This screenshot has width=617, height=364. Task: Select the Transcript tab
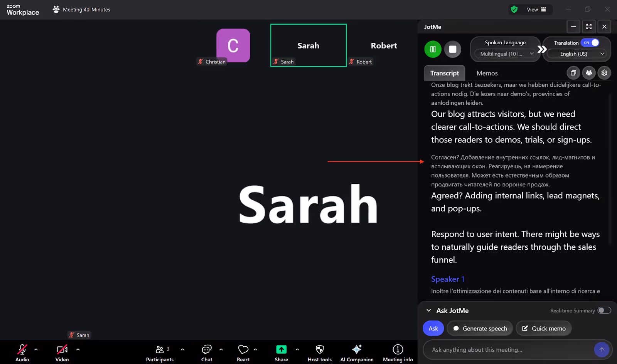click(x=445, y=73)
